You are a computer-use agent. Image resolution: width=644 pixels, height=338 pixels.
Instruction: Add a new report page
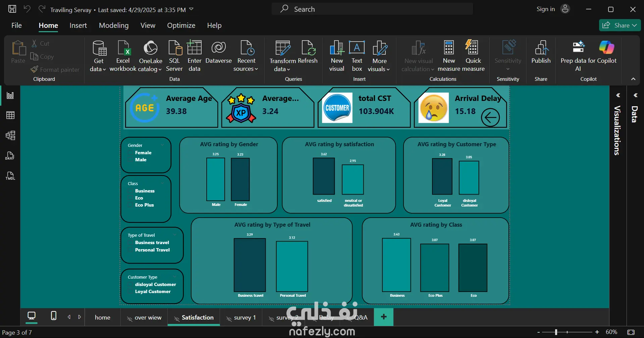click(384, 317)
